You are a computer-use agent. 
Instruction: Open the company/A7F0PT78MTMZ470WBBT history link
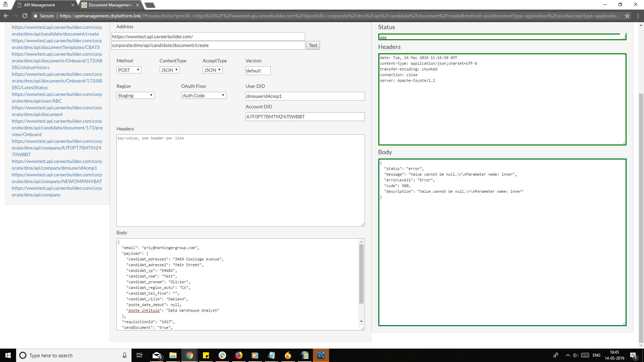(57, 148)
